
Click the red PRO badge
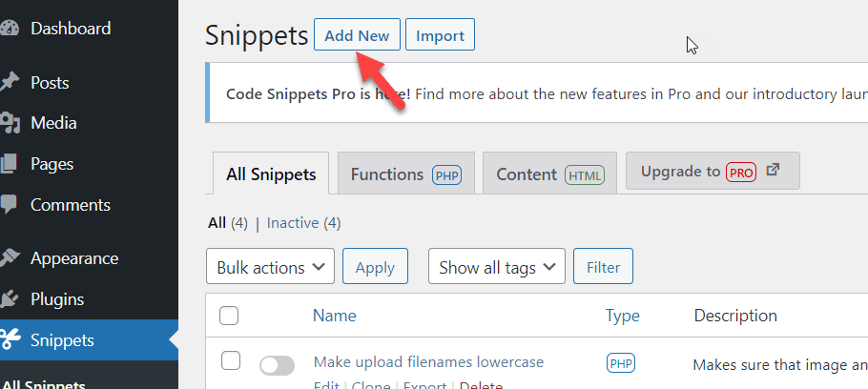click(741, 172)
